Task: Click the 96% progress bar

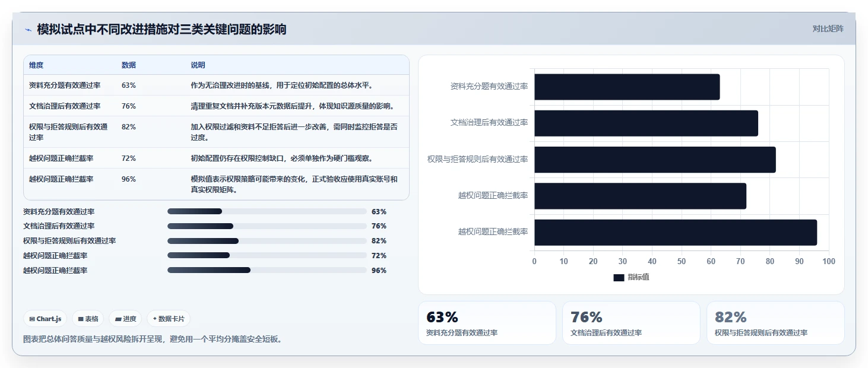Action: [x=267, y=270]
